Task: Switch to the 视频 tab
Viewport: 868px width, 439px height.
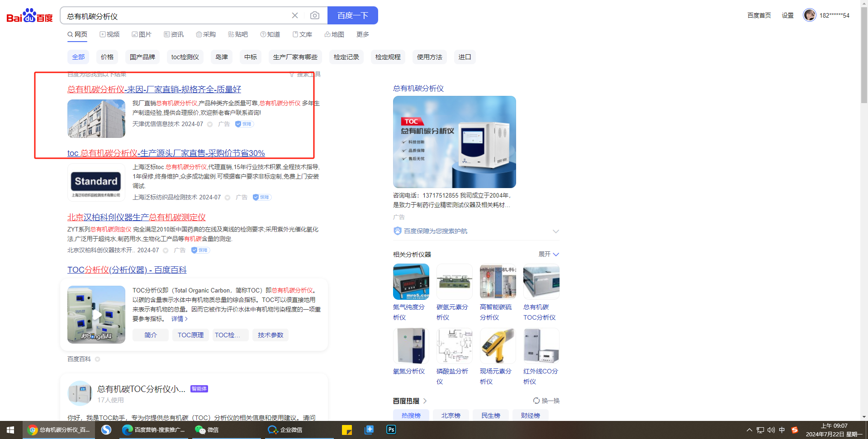Action: point(109,34)
